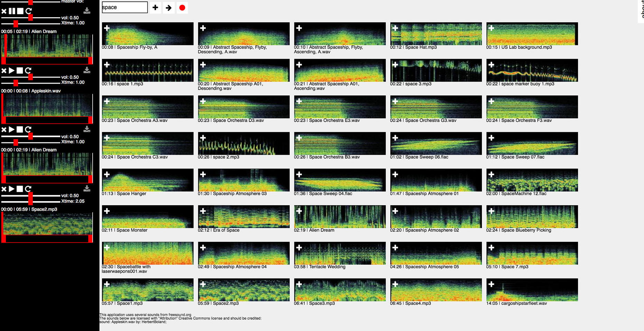This screenshot has height=331, width=644.
Task: Download the Space2.mp3 track from the left panel
Action: pos(87,188)
